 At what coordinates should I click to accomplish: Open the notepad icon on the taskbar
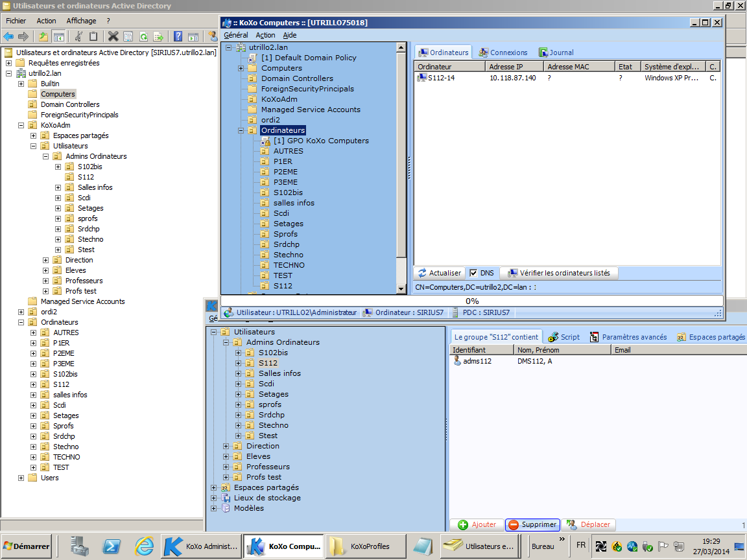point(423,546)
